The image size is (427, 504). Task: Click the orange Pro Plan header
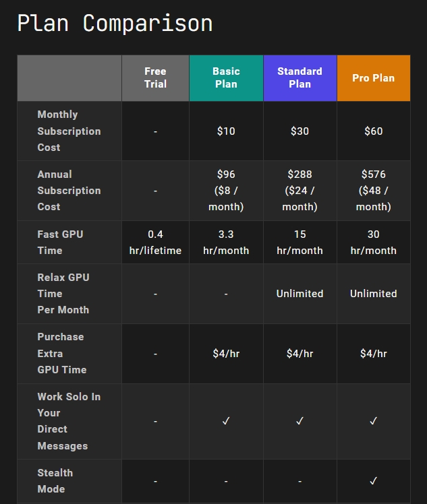374,77
